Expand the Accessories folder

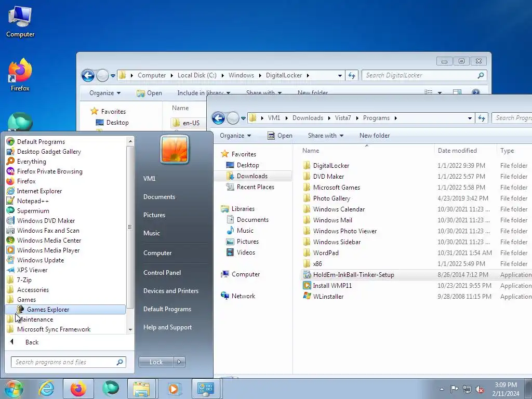(x=33, y=289)
